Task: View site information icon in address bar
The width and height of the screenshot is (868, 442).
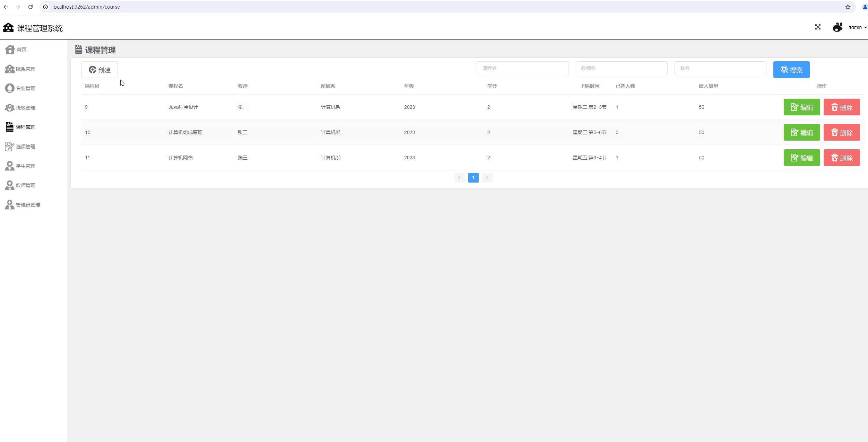Action: (x=45, y=7)
